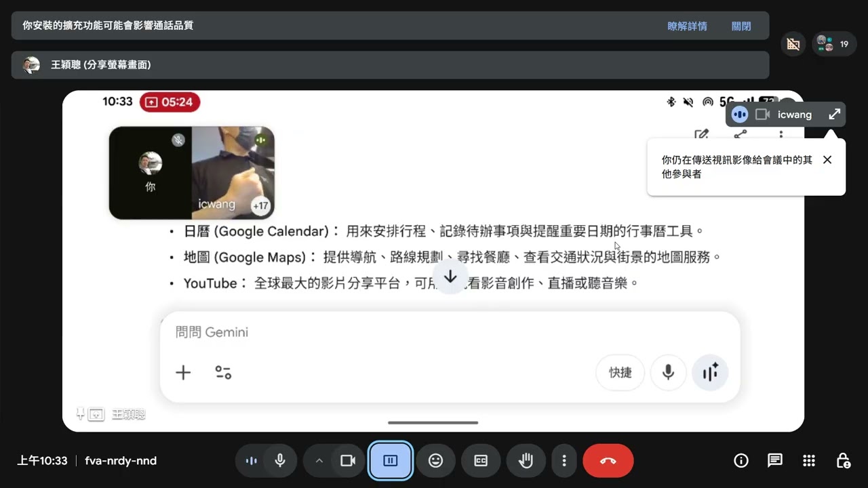Click the visual effects disabled icon at top right

coord(793,44)
